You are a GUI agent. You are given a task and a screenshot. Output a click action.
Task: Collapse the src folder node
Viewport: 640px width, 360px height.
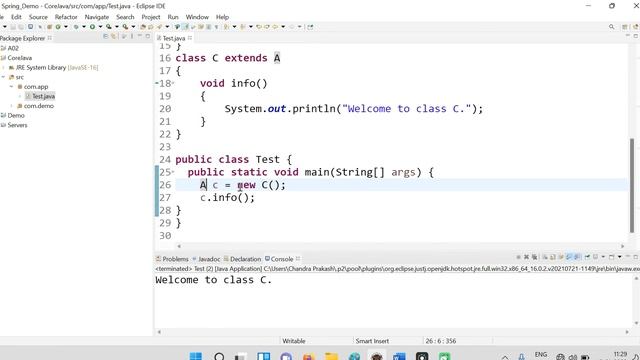(x=4, y=77)
